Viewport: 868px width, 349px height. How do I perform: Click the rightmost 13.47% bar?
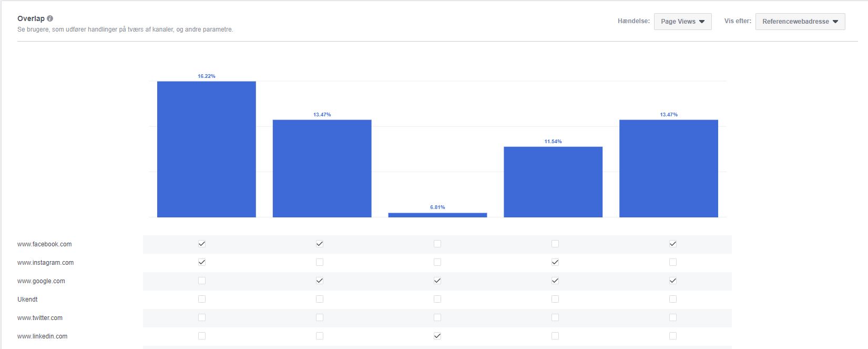[668, 168]
